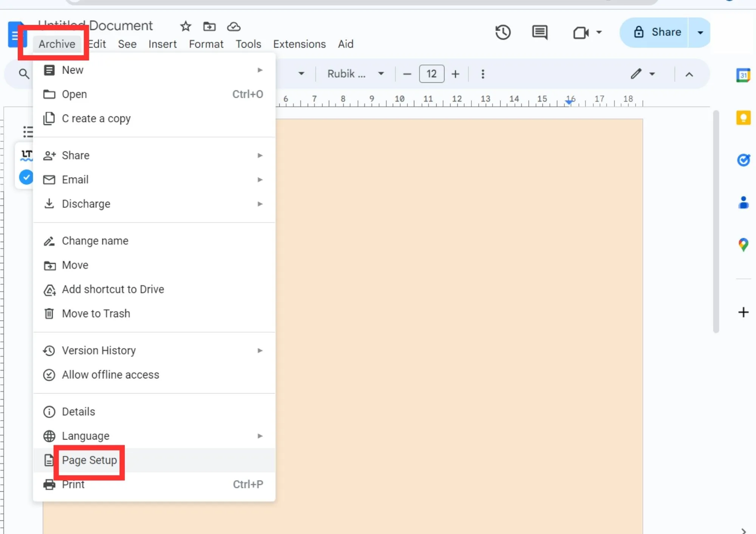Select Add shortcut to Drive

pos(154,289)
